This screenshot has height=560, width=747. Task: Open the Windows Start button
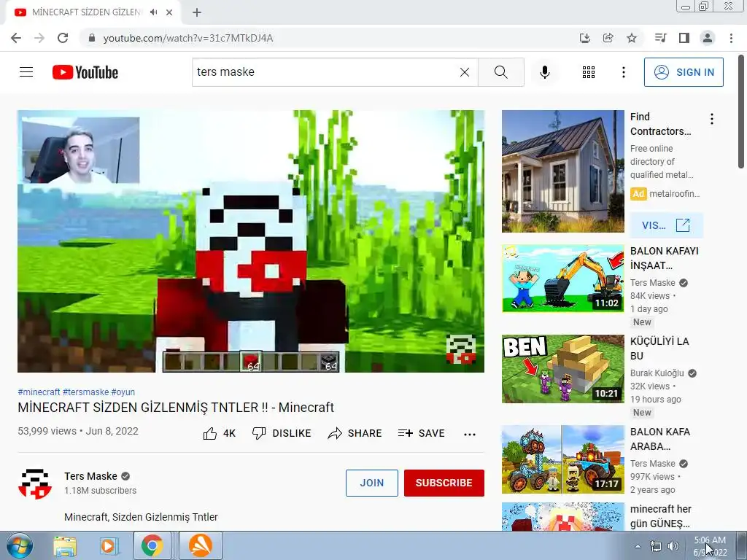pos(20,545)
